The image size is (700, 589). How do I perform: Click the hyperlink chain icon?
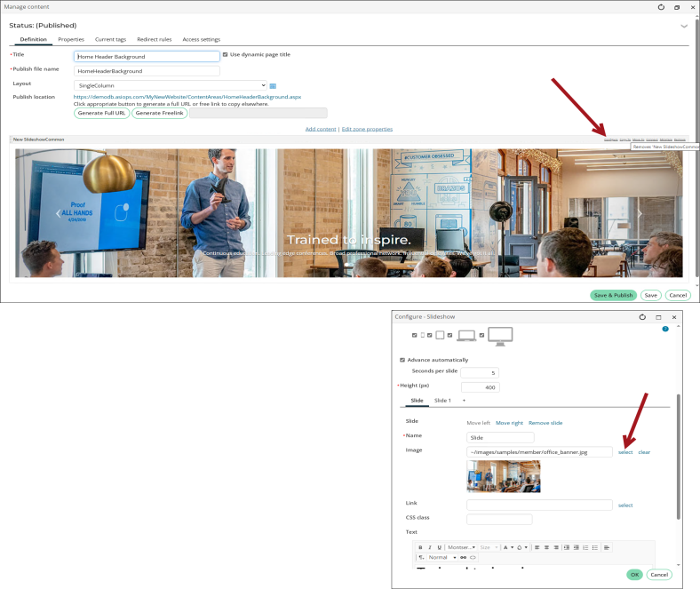pos(464,557)
